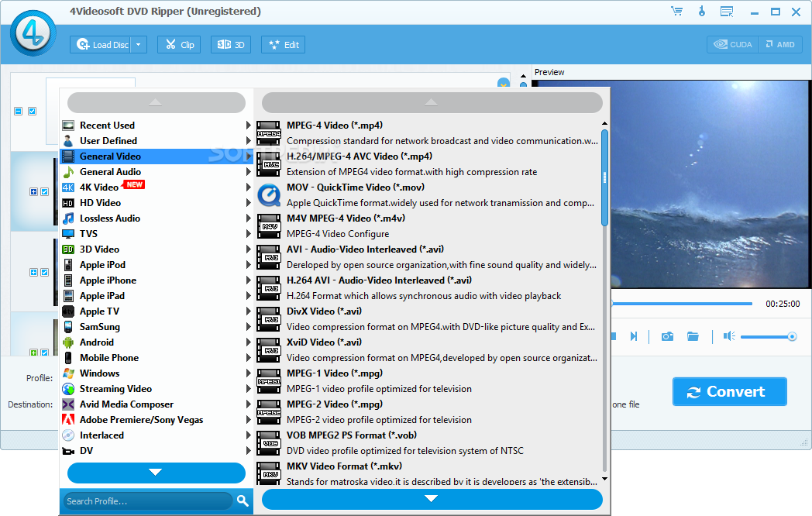Toggle the bottom title row checkbox
Image resolution: width=812 pixels, height=516 pixels.
(x=44, y=353)
